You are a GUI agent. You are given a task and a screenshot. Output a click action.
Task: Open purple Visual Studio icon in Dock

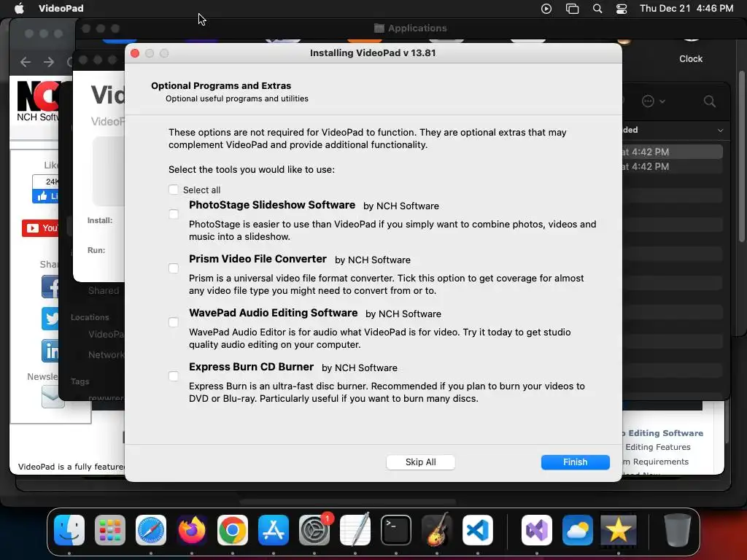537,530
